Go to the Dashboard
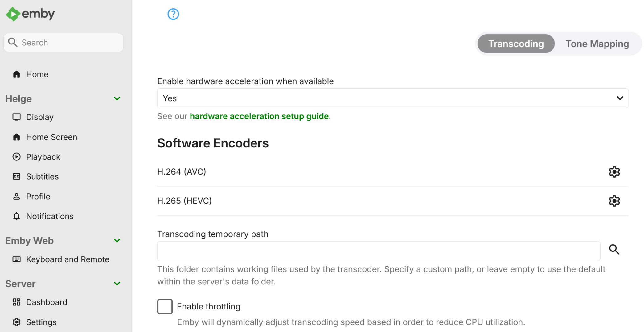This screenshot has width=644, height=332. pos(47,302)
